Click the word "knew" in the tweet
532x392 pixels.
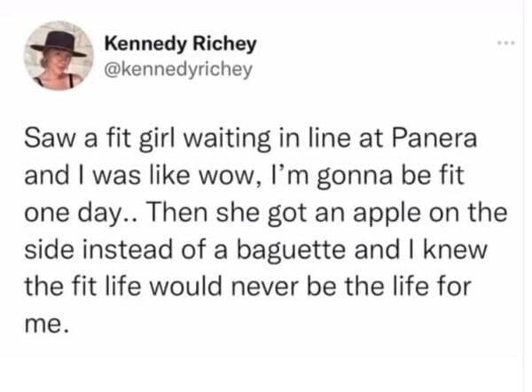coord(452,251)
